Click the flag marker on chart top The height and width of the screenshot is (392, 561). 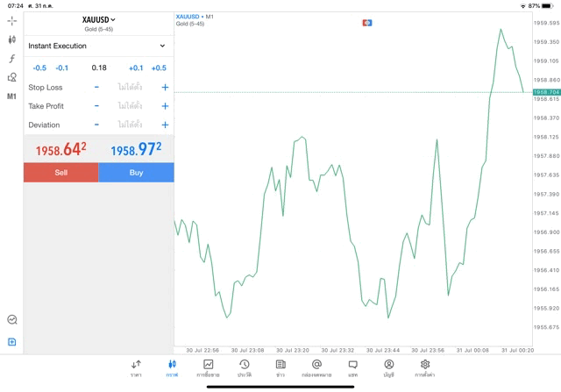[x=367, y=22]
